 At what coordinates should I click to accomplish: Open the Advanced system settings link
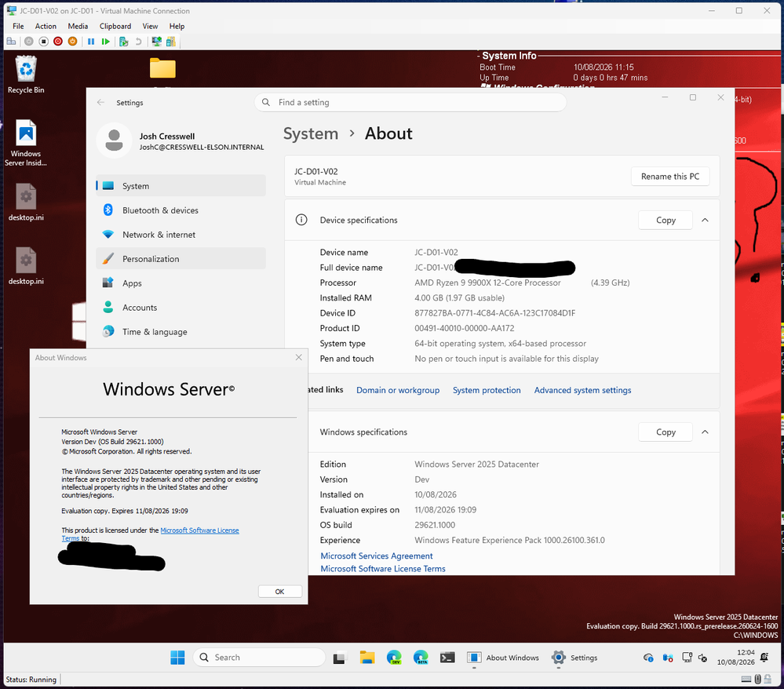582,390
